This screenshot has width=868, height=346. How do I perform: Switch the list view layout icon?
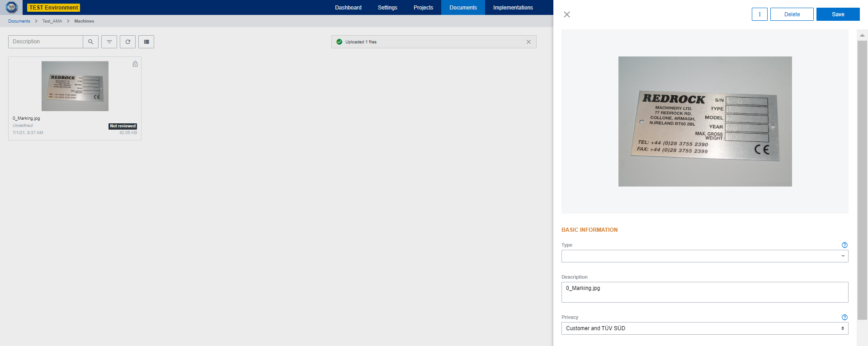point(146,42)
